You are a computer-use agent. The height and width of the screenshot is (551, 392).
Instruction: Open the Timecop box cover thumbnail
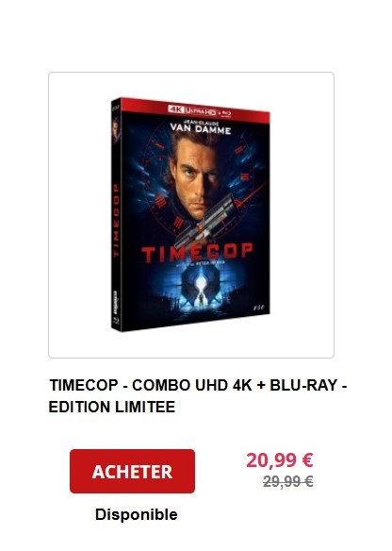pyautogui.click(x=190, y=214)
